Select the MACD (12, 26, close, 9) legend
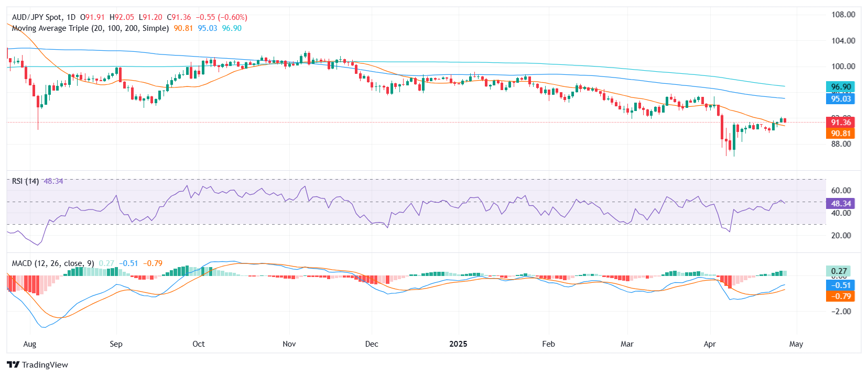 point(53,263)
